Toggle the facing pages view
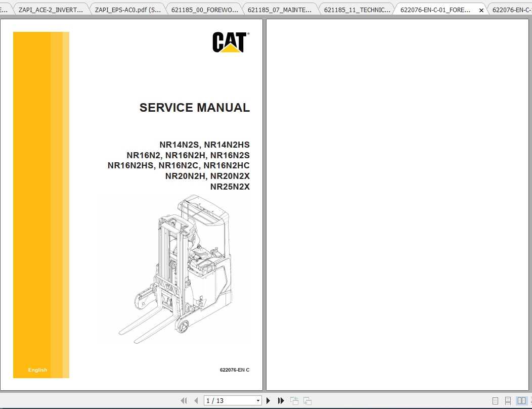Viewport: 532px width, 409px height. 521,400
